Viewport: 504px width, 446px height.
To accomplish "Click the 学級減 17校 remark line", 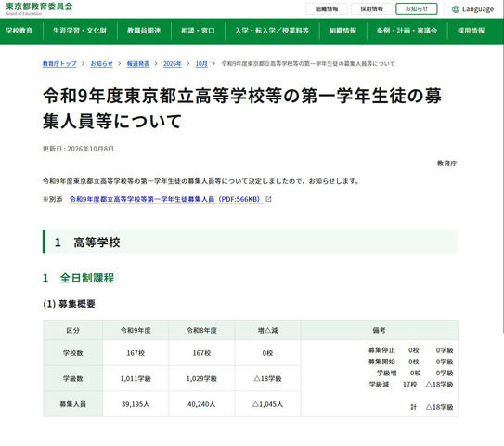I will tap(411, 385).
